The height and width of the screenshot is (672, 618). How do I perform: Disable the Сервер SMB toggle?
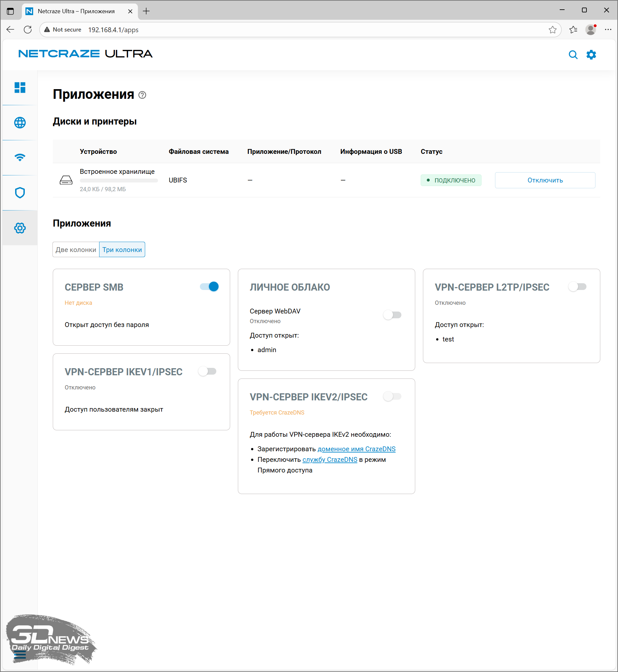coord(209,286)
